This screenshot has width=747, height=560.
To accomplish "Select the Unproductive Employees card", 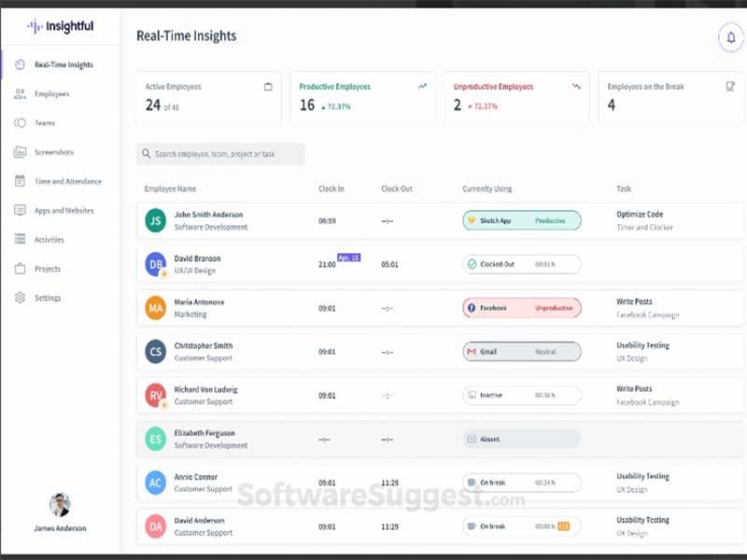I will coord(517,98).
